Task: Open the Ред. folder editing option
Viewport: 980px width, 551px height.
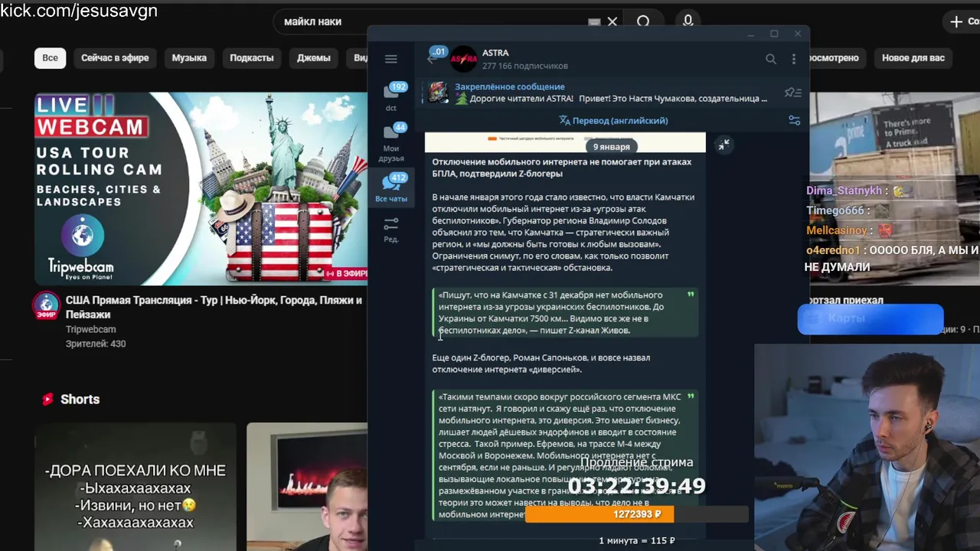Action: 391,230
